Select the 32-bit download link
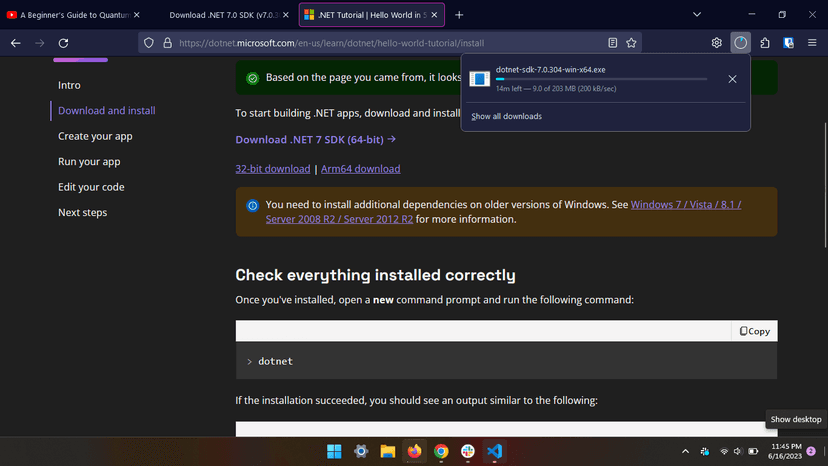Screen dimensions: 828x466 pos(272,169)
